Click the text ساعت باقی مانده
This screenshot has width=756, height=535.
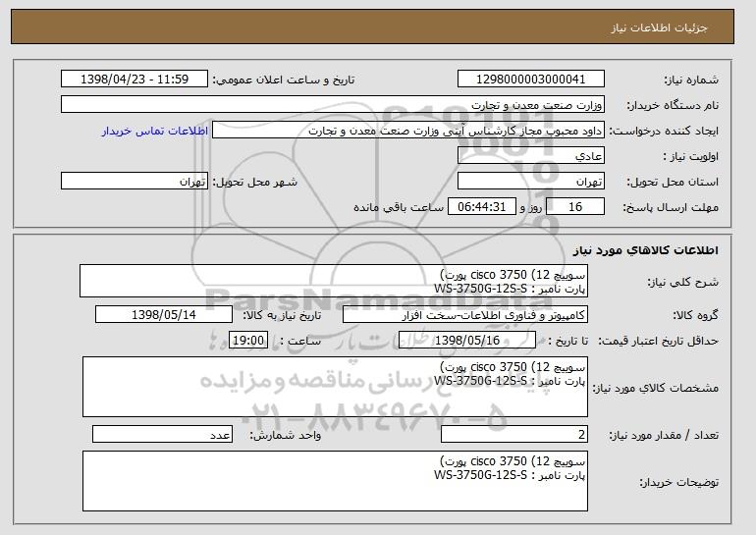(x=399, y=207)
